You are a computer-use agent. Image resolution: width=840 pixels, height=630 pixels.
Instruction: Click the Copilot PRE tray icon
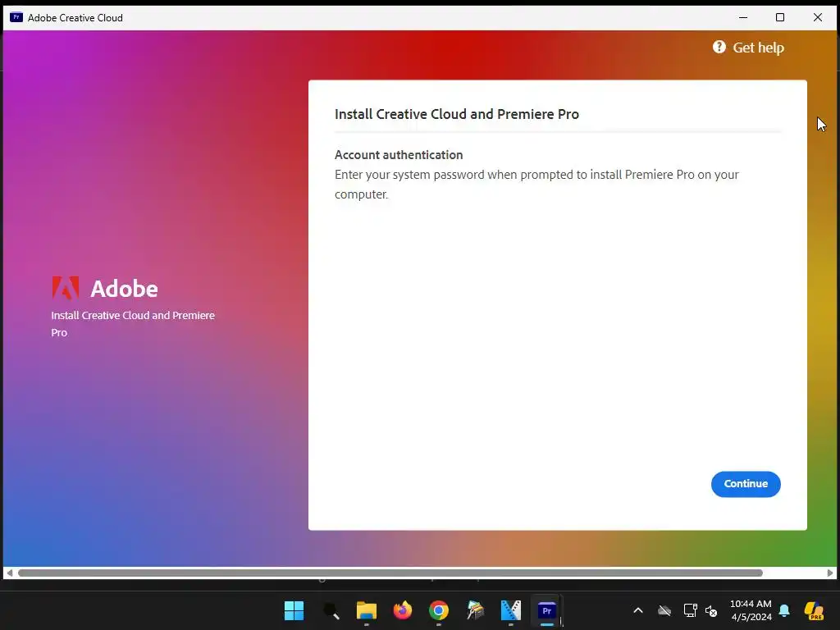[x=814, y=610]
